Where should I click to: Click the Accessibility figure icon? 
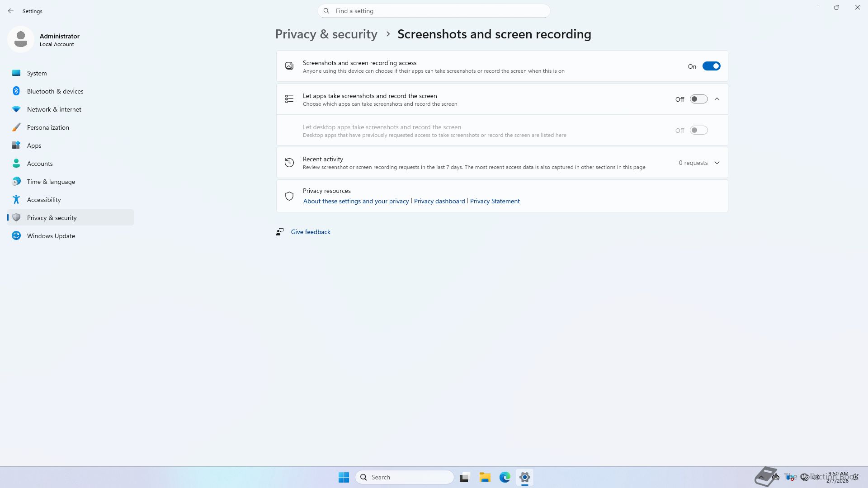click(x=16, y=200)
